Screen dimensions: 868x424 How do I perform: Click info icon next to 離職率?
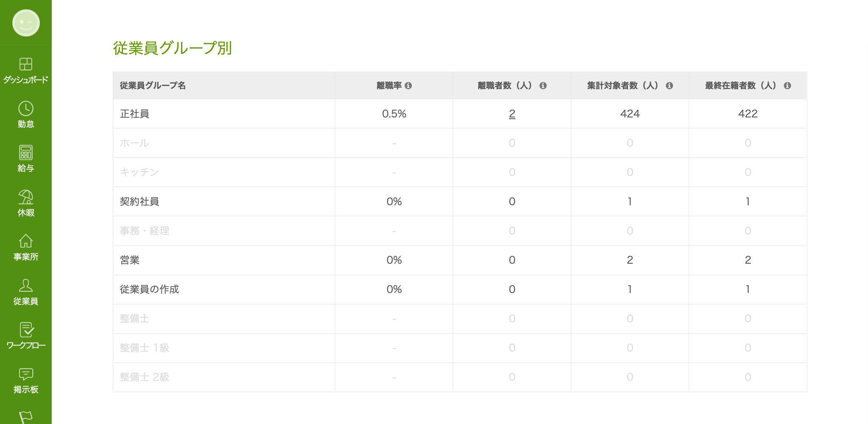[x=408, y=86]
